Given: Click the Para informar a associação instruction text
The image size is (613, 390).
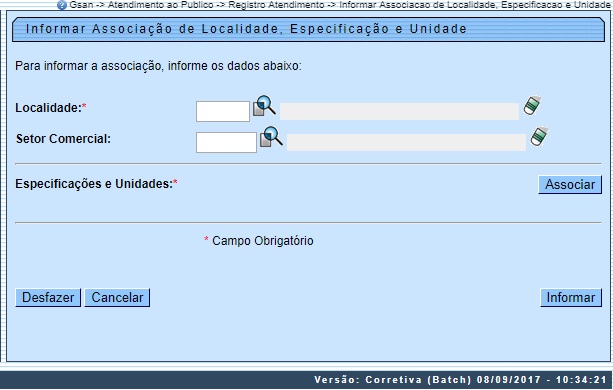Looking at the screenshot, I should pyautogui.click(x=158, y=66).
